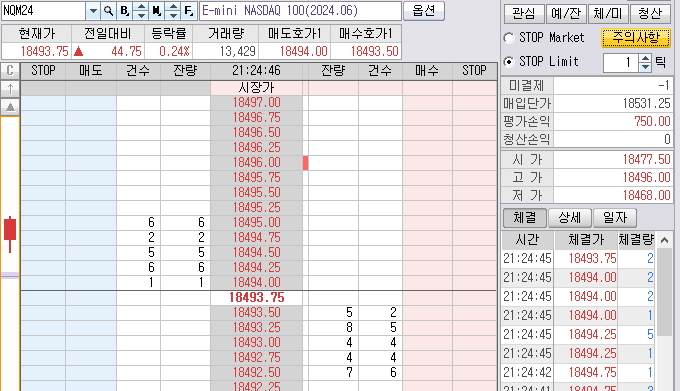Open the symbol search magnifier icon
The image size is (680, 391).
[x=108, y=11]
